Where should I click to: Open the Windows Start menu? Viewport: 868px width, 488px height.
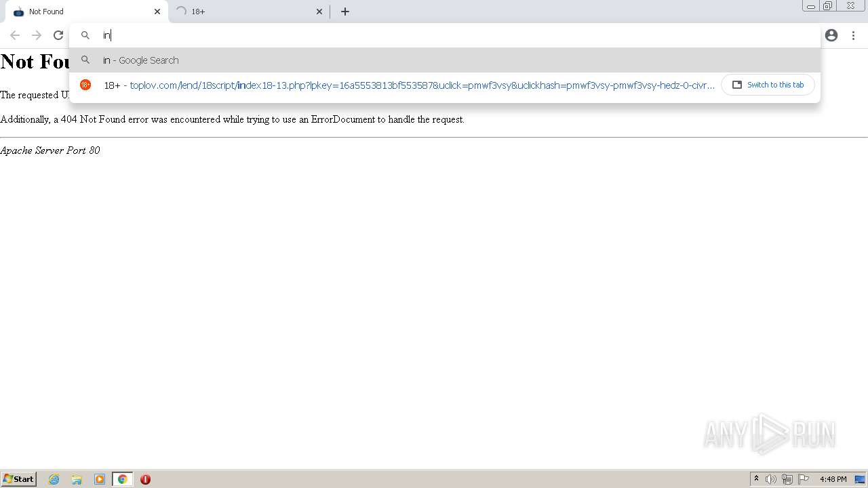coord(19,479)
